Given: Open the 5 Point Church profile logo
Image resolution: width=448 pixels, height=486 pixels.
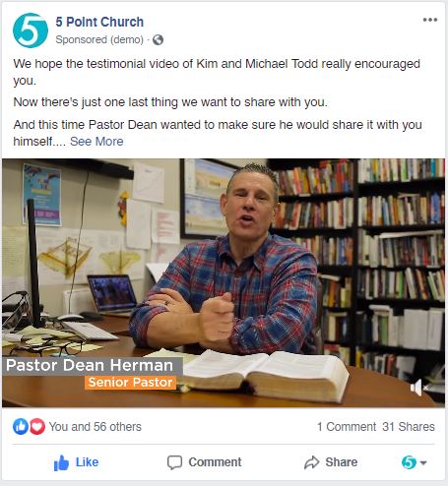Looking at the screenshot, I should 31,30.
